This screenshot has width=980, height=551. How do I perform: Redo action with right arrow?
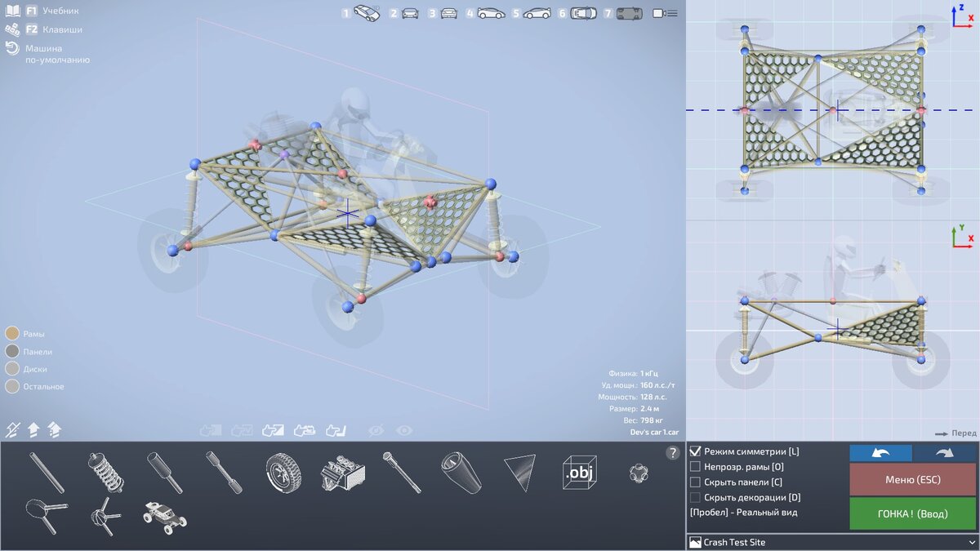(945, 453)
